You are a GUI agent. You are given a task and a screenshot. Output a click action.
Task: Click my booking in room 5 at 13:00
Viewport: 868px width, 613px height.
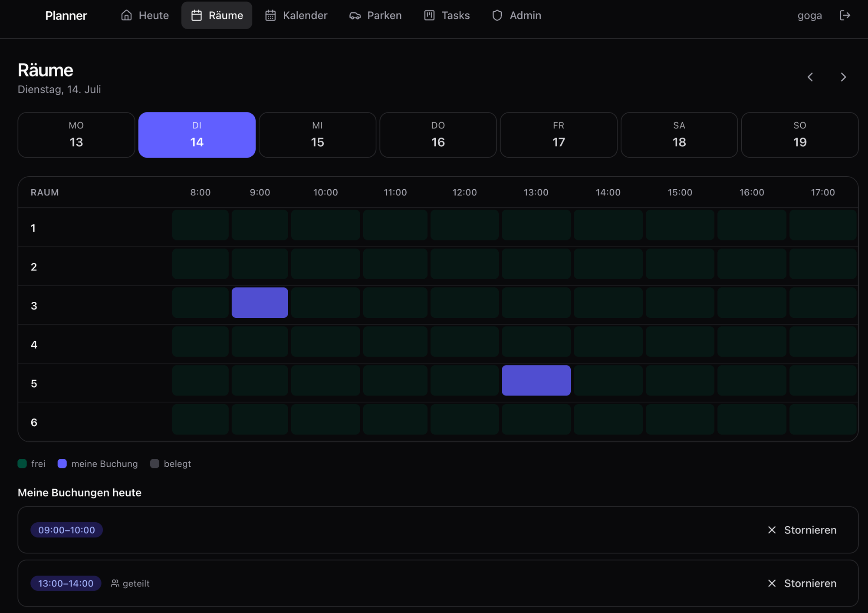536,380
